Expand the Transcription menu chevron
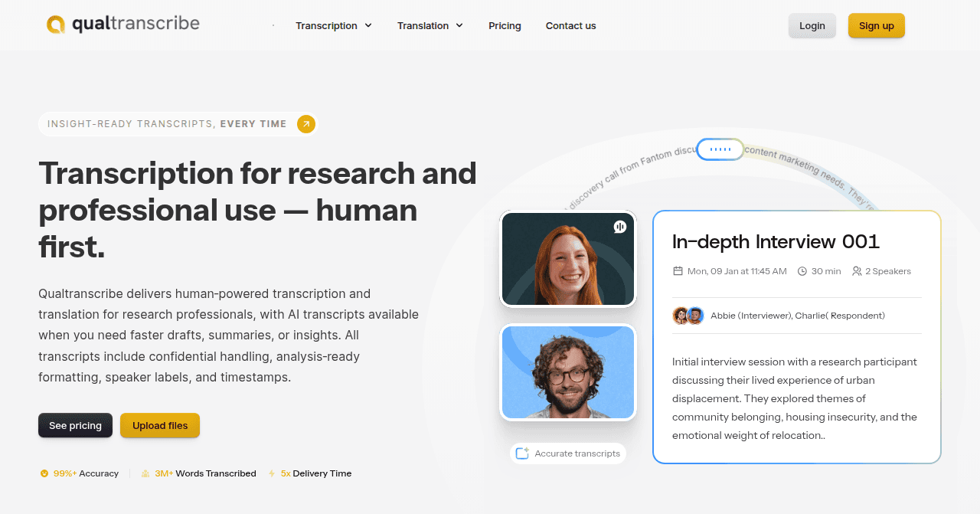980x514 pixels. pos(368,25)
